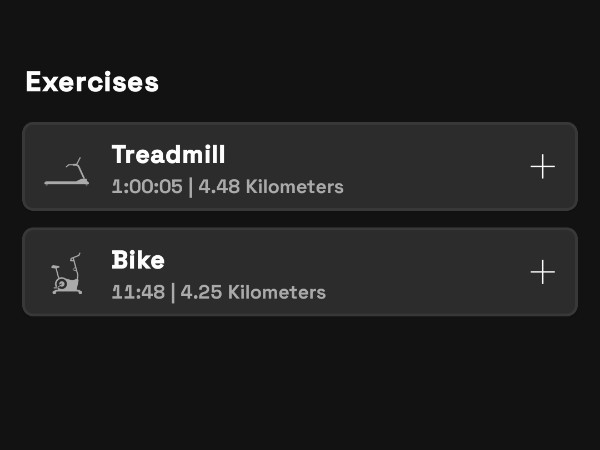Click the Exercises section heading
Viewport: 600px width, 450px height.
click(92, 82)
